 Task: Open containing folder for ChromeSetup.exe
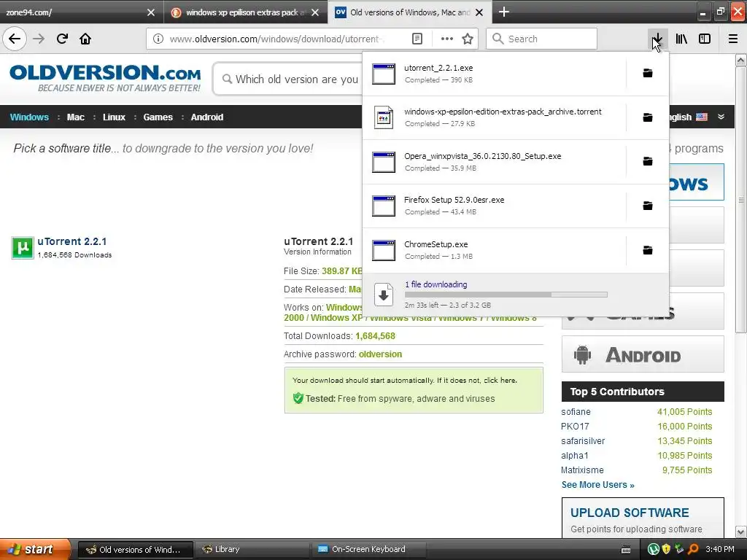pyautogui.click(x=648, y=250)
